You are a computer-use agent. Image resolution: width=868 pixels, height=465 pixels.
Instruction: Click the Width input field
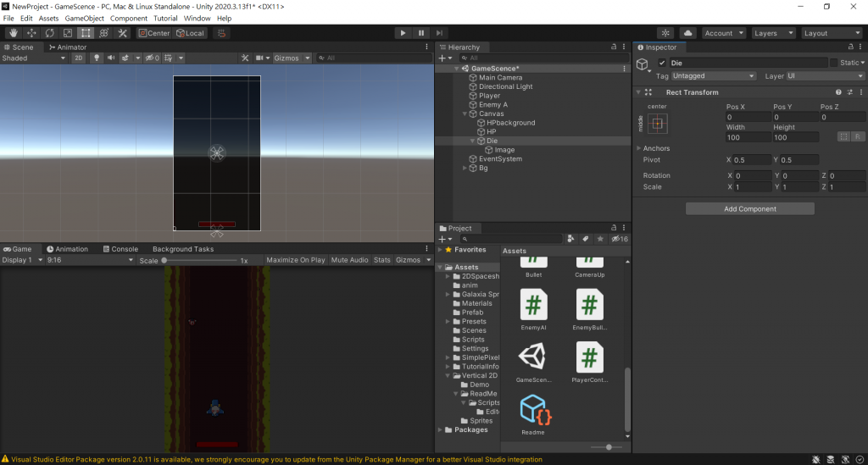(748, 138)
